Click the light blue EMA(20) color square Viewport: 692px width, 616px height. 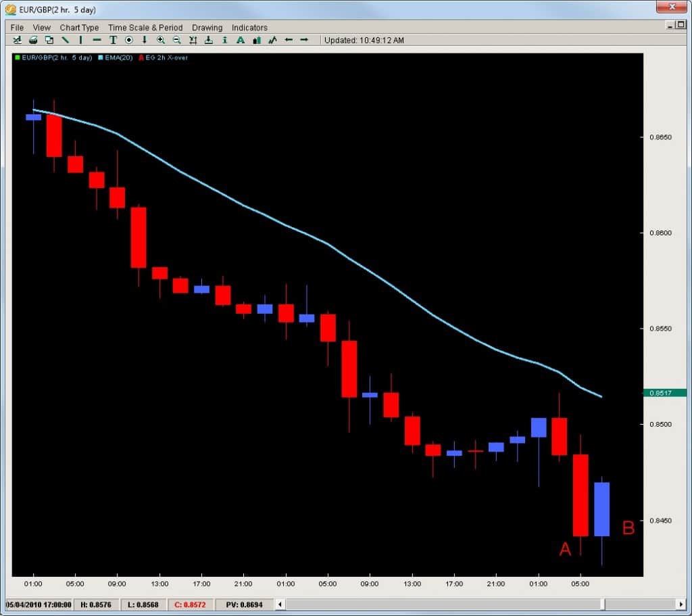(101, 57)
